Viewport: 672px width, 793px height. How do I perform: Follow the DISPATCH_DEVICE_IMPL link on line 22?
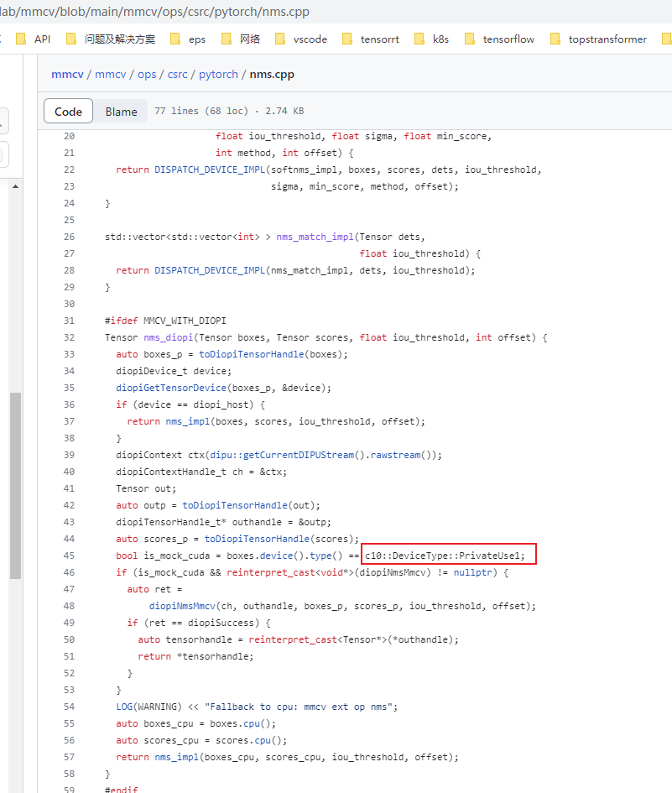(209, 169)
